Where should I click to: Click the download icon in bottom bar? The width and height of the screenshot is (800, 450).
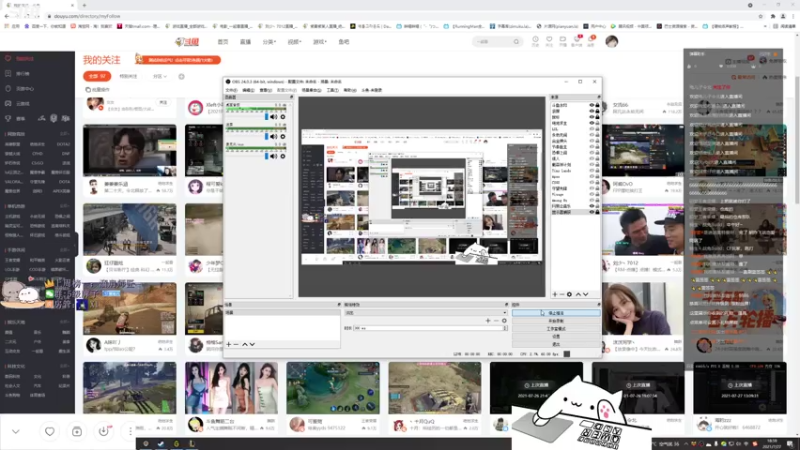pyautogui.click(x=104, y=432)
